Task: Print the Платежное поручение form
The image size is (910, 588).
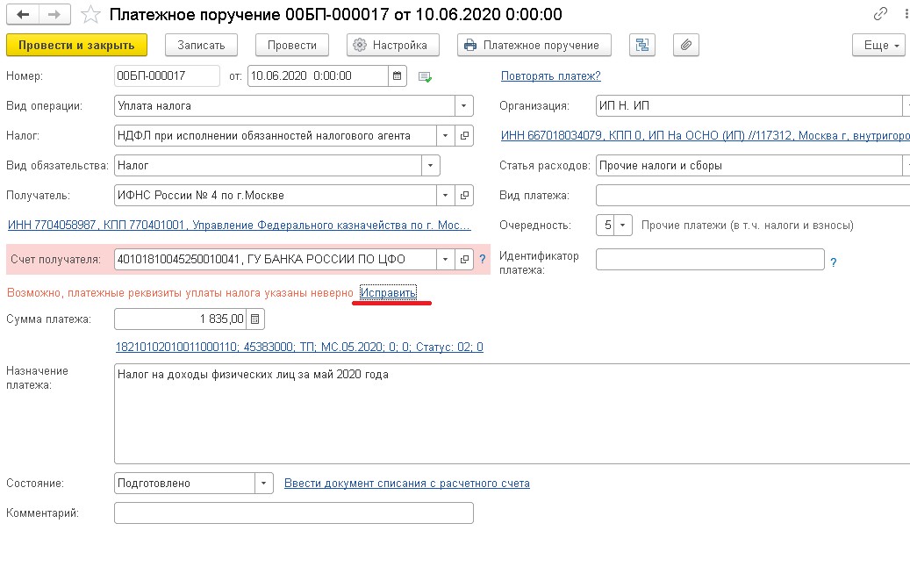Action: [x=534, y=45]
